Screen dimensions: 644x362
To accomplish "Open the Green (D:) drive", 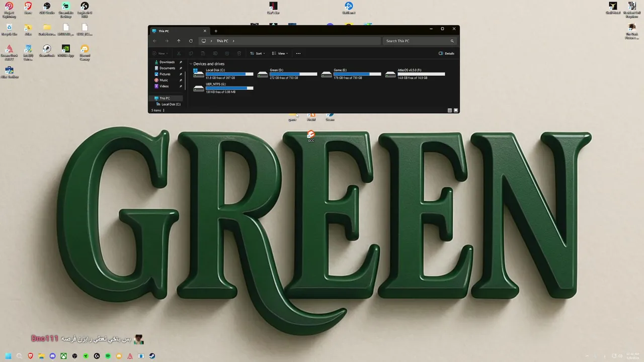I will (x=287, y=74).
